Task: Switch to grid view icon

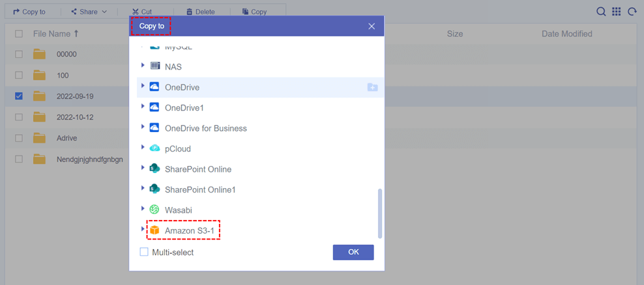Action: click(x=617, y=12)
